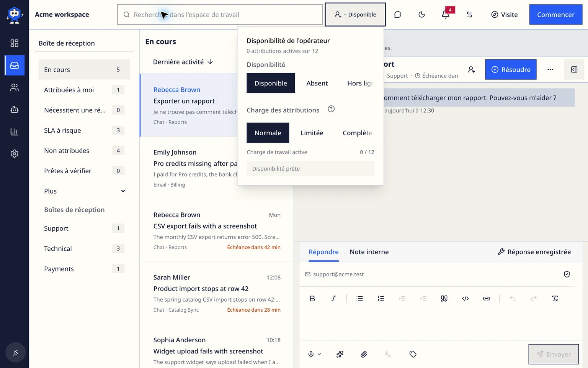The width and height of the screenshot is (588, 368).
Task: Switch to the Répondre tab
Action: tap(323, 252)
